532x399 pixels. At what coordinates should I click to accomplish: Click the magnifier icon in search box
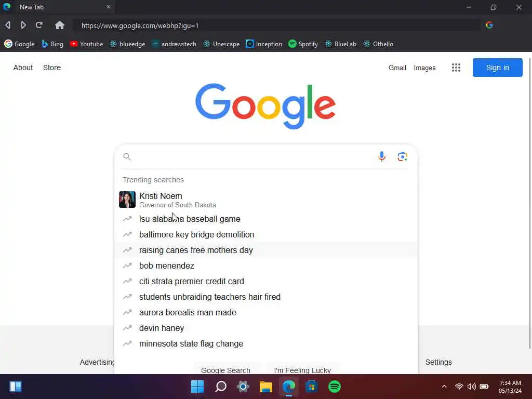[x=127, y=156]
